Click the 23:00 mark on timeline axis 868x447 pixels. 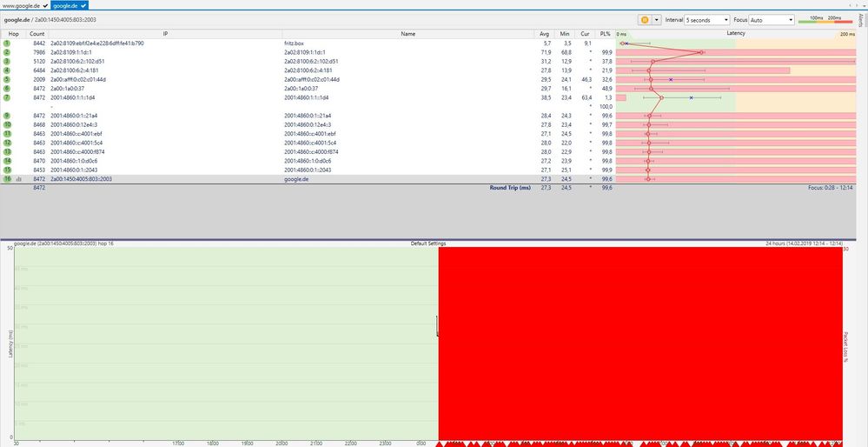pos(385,444)
